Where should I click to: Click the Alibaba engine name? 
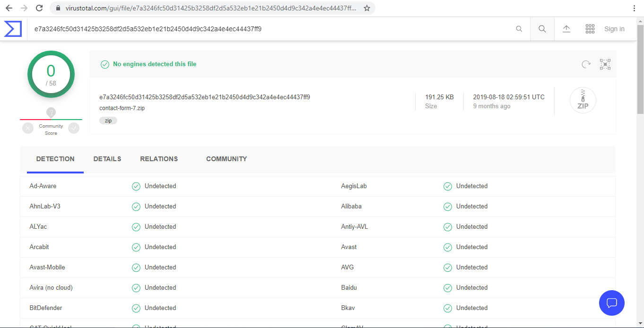(x=351, y=207)
